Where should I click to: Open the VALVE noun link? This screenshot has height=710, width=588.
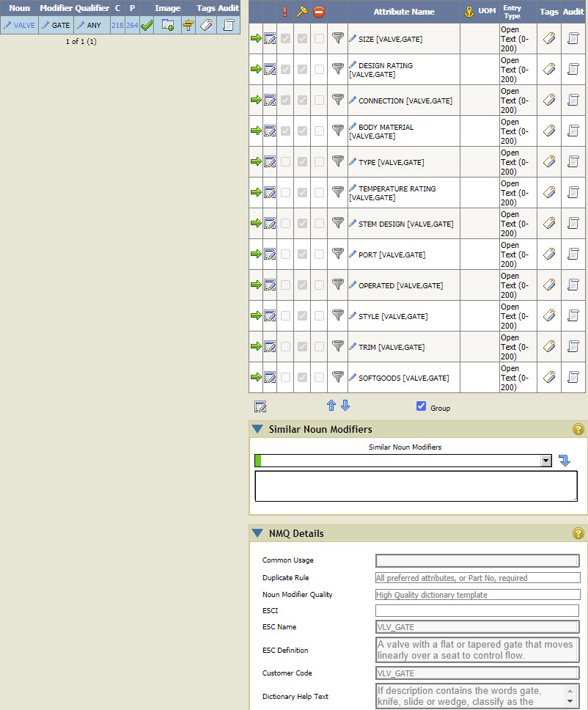coord(24,25)
